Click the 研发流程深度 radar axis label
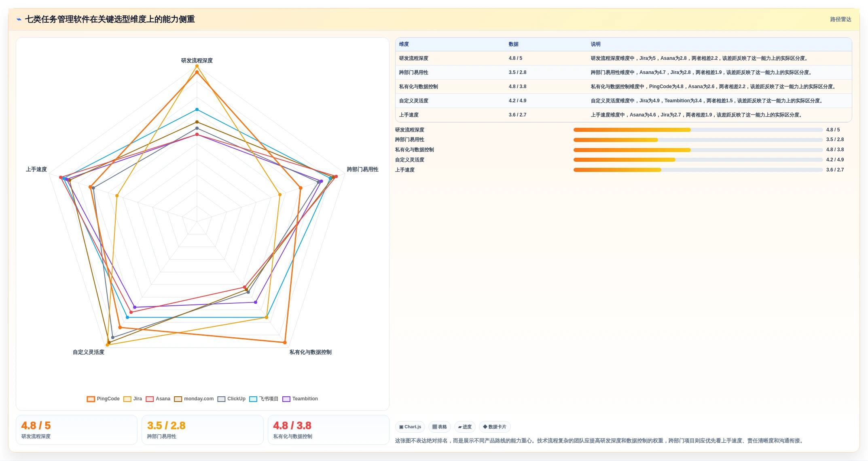This screenshot has height=461, width=868. (197, 61)
